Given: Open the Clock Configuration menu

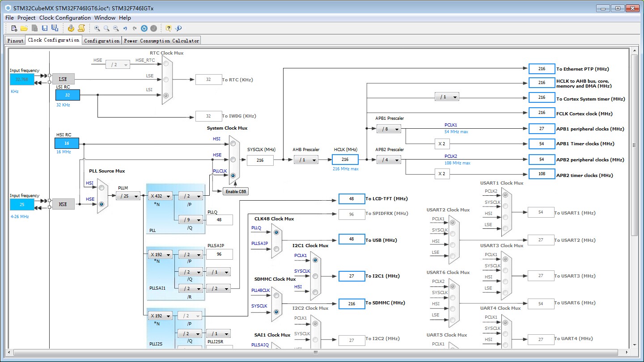Looking at the screenshot, I should pos(65,18).
